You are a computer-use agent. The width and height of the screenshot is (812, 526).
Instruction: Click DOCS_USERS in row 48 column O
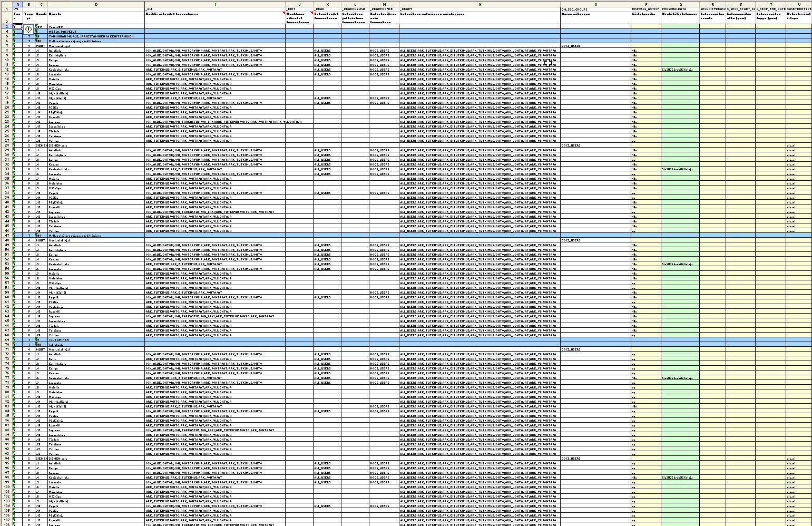595,240
